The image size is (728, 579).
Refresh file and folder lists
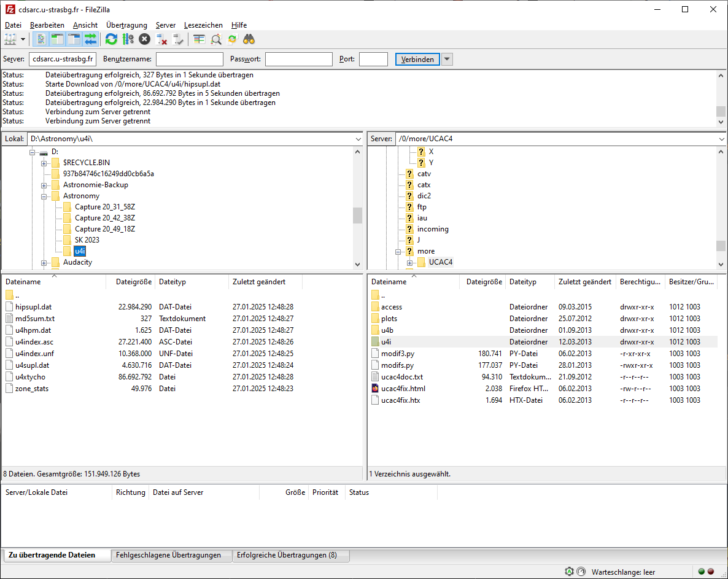click(x=111, y=39)
